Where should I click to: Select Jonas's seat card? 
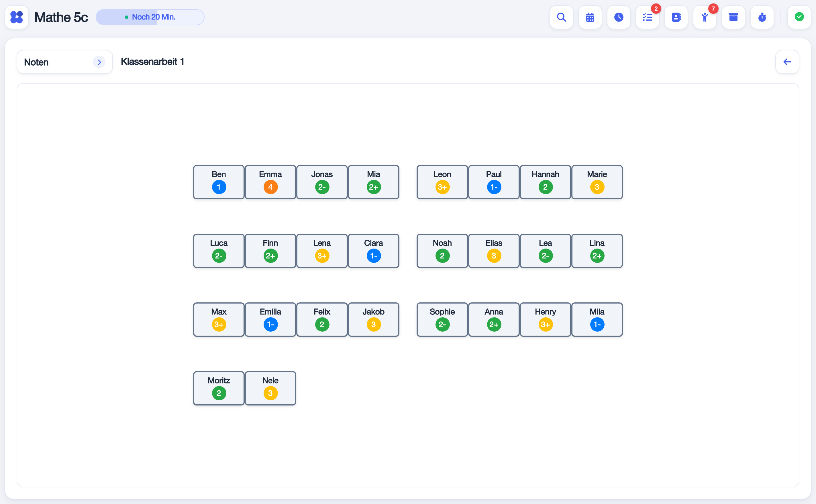click(322, 182)
